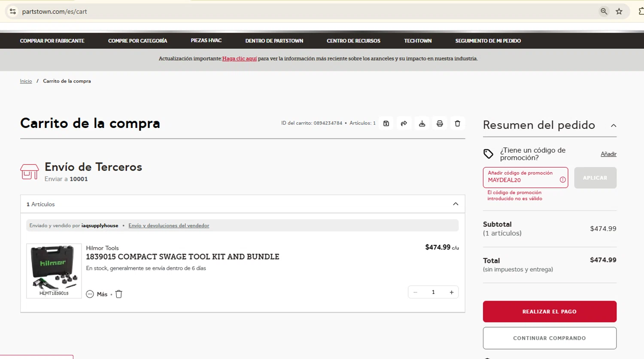Screen dimensions: 644x359
Task: Open Envío y devoluciones del vendedor link
Action: tap(169, 225)
